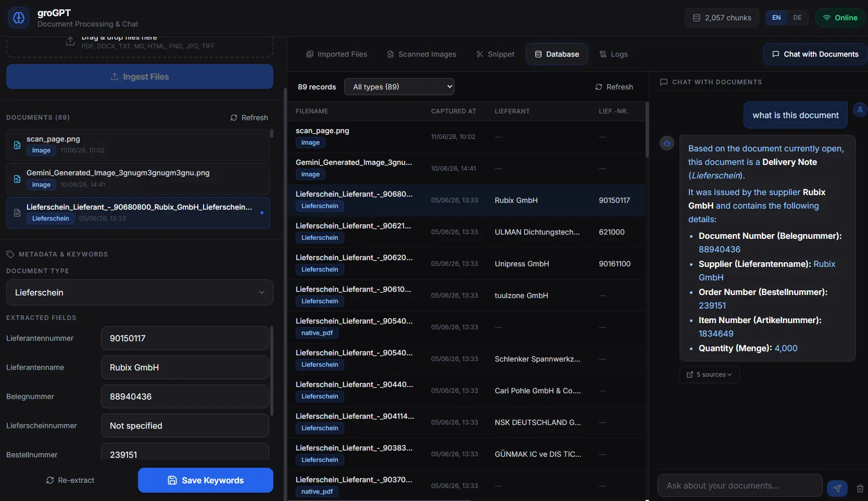The width and height of the screenshot is (868, 501).
Task: Click the upload icon in drop zone
Action: click(70, 41)
